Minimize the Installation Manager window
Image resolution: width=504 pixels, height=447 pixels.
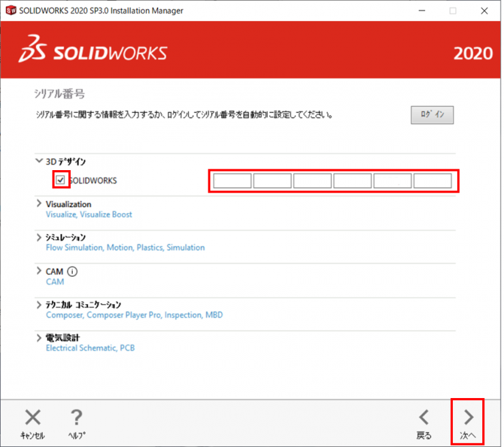(x=422, y=11)
